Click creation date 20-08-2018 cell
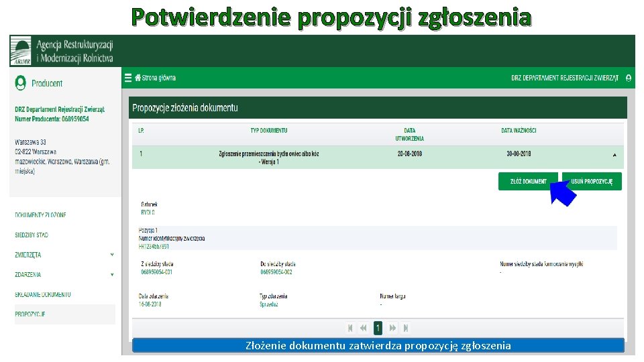 [409, 154]
